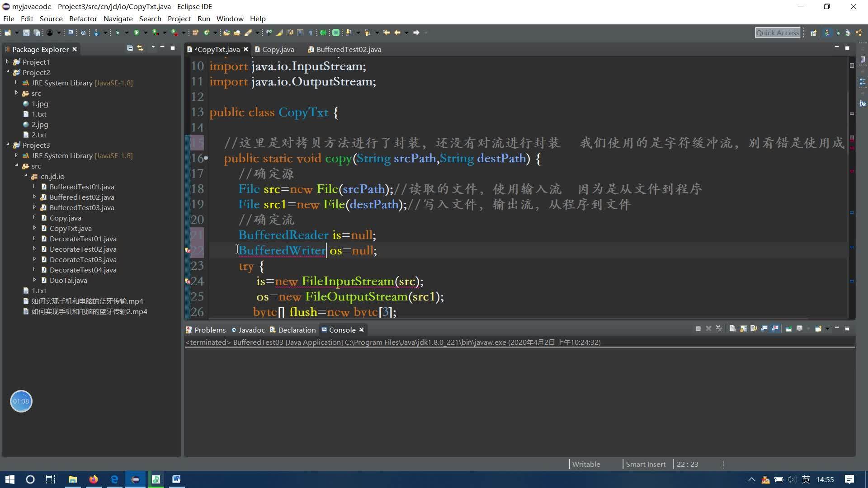Open Firefox from the taskbar
Viewport: 868px width, 488px height.
[x=94, y=479]
